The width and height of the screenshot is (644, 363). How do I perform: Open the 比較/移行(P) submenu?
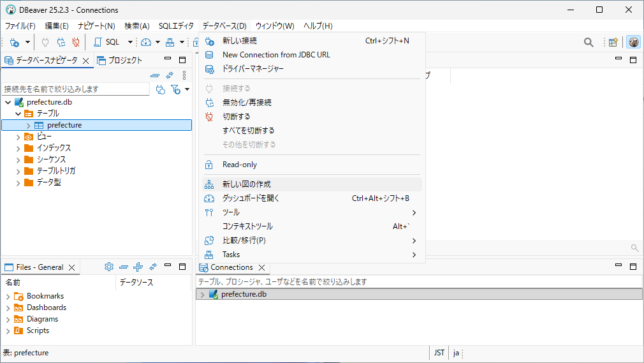(x=312, y=241)
